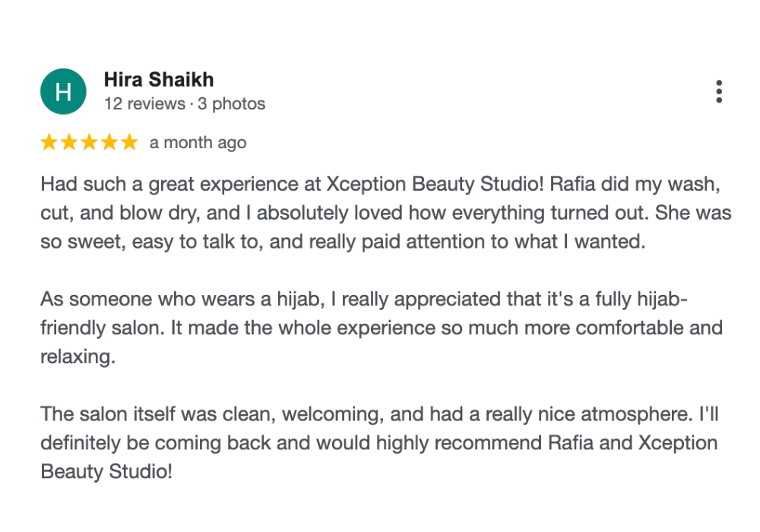Click the second gold rating star
The image size is (760, 532).
pos(69,142)
